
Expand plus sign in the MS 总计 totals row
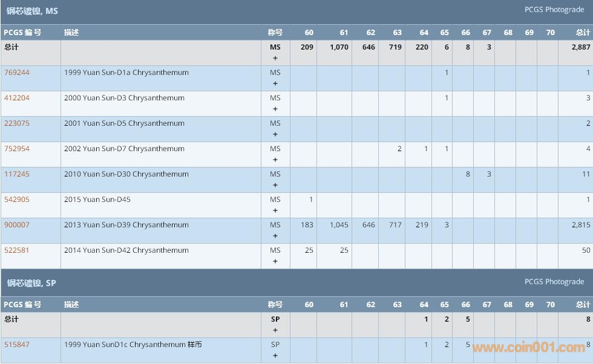275,59
